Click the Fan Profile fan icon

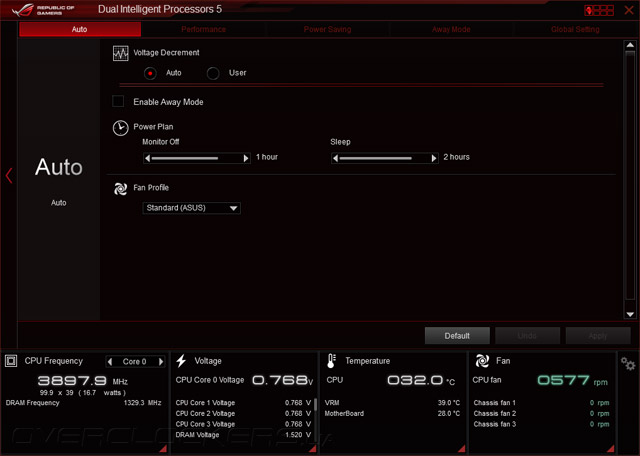click(x=120, y=189)
